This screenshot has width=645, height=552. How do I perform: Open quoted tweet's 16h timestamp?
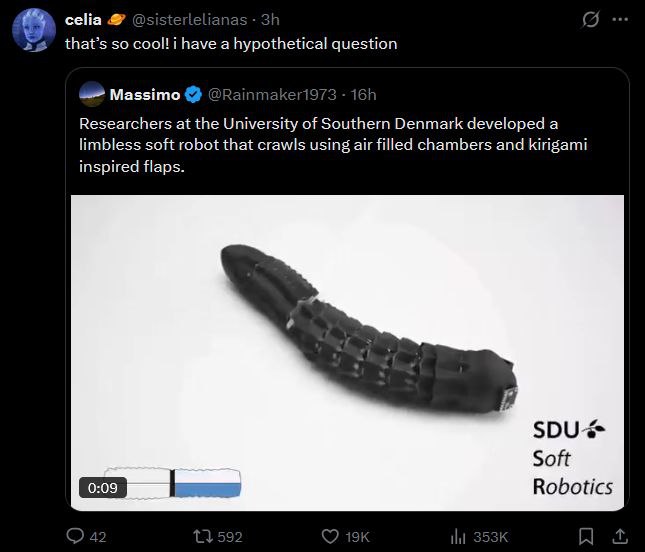363,95
